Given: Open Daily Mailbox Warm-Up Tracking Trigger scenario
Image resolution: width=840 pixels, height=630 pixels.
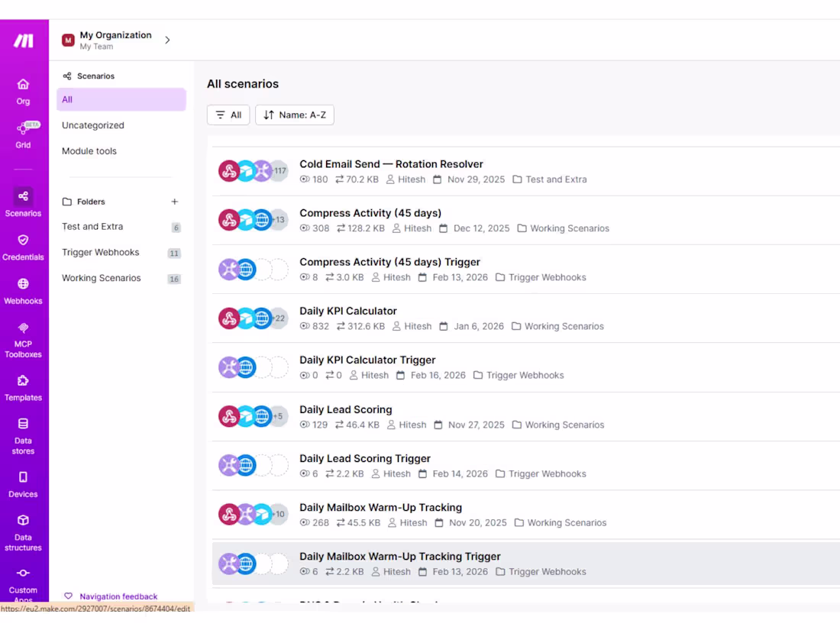Looking at the screenshot, I should (x=399, y=557).
